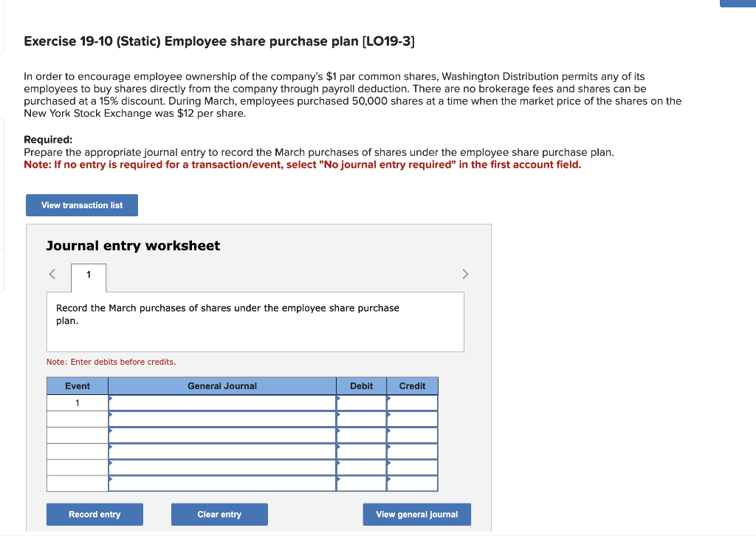The width and height of the screenshot is (756, 539).
Task: Open the second row account selection dropdown
Action: coord(221,418)
